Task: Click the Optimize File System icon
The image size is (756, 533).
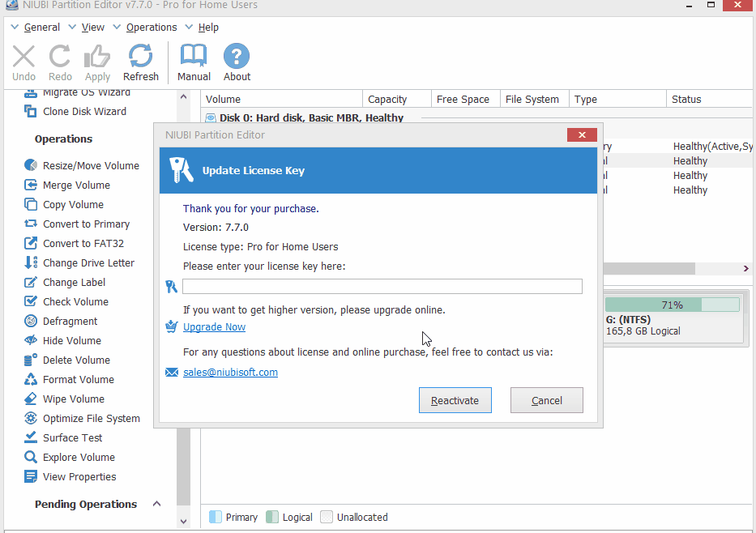Action: [x=30, y=418]
